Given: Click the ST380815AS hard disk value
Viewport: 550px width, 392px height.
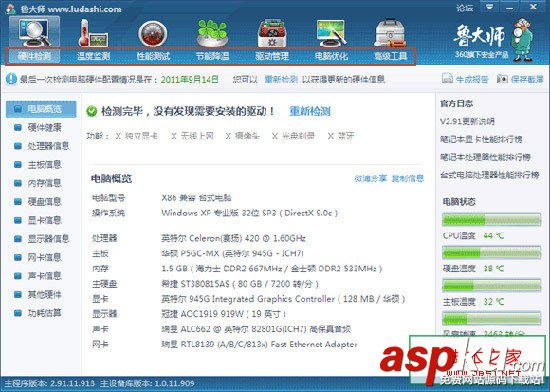Looking at the screenshot, I should [240, 284].
